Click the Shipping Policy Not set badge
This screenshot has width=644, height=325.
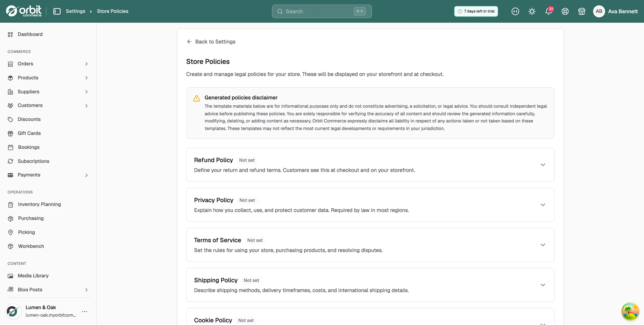(251, 280)
